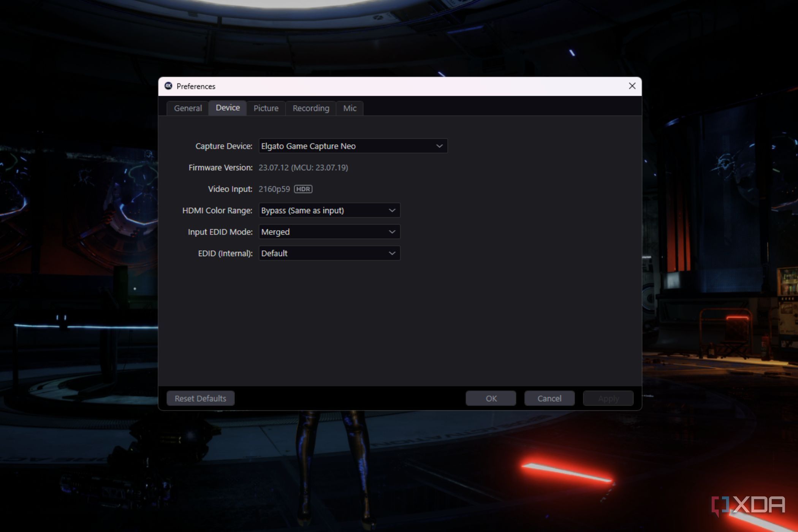Open the Picture tab
The width and height of the screenshot is (798, 532).
(x=266, y=108)
